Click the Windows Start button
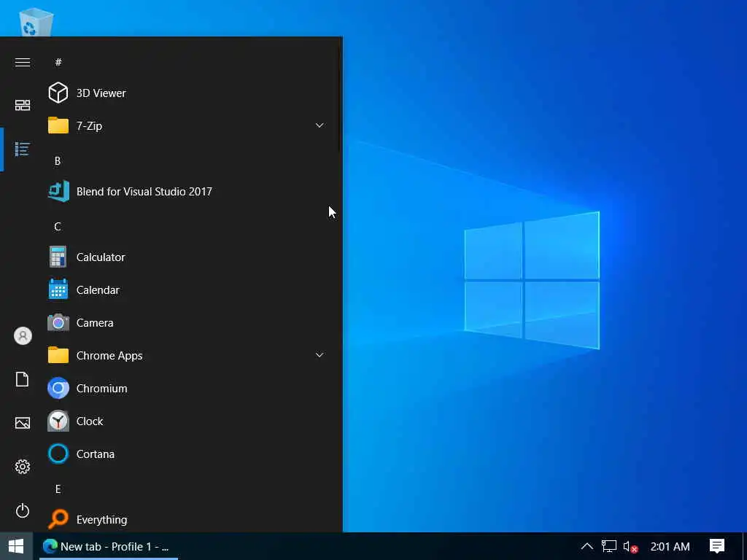This screenshot has height=560, width=747. (16, 546)
